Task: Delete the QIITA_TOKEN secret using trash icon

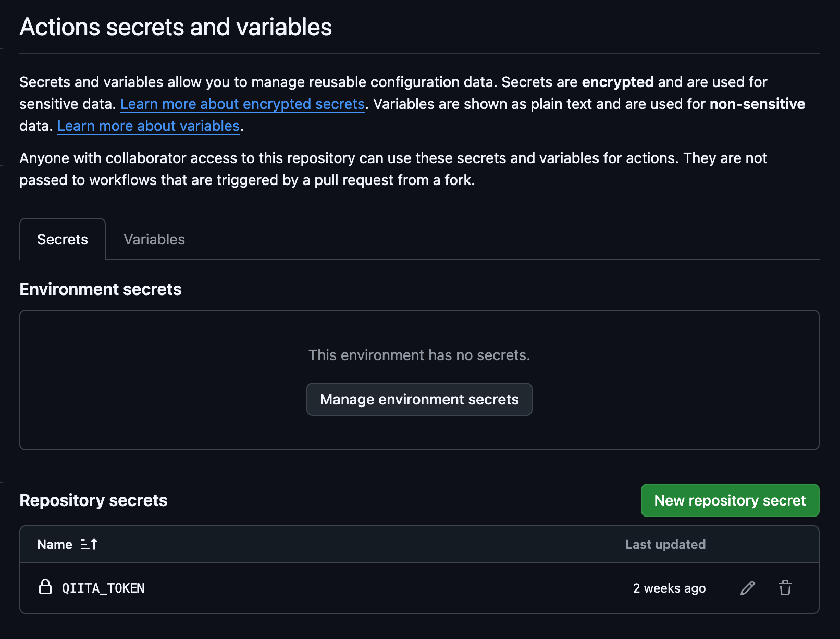Action: [785, 588]
